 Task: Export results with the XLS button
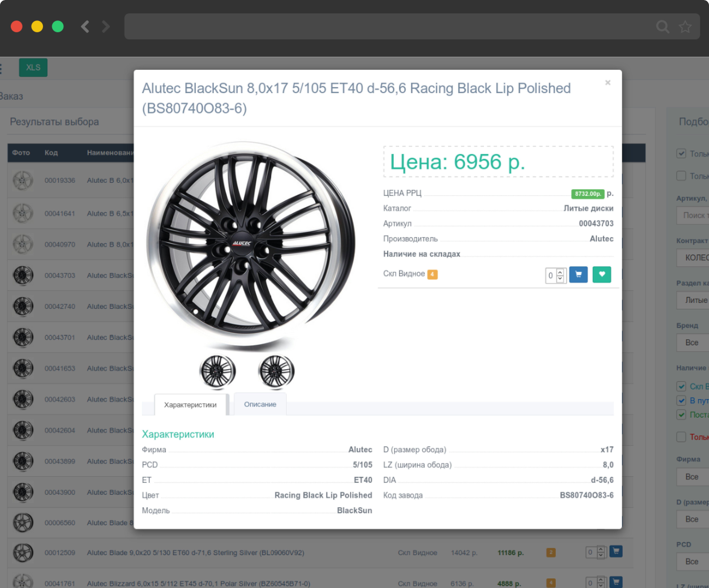tap(33, 67)
